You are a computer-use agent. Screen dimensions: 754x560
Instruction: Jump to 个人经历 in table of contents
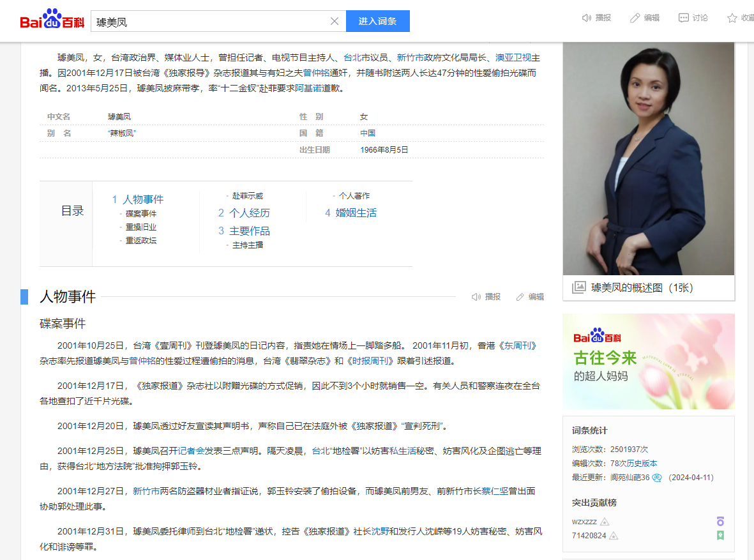(x=249, y=213)
